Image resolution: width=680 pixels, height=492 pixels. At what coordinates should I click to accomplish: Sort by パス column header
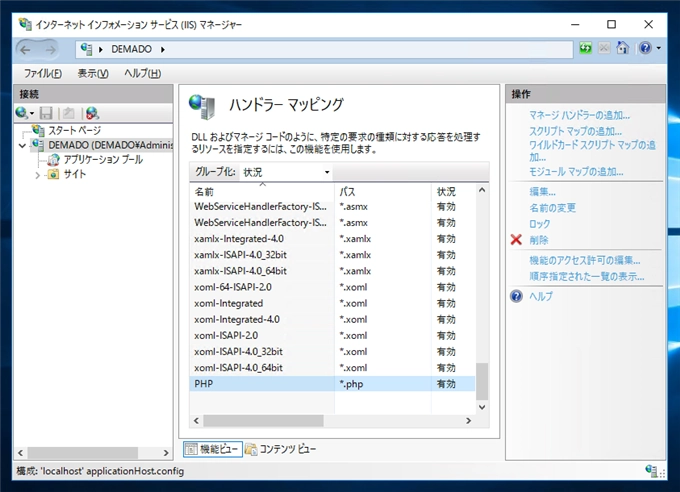pyautogui.click(x=383, y=192)
